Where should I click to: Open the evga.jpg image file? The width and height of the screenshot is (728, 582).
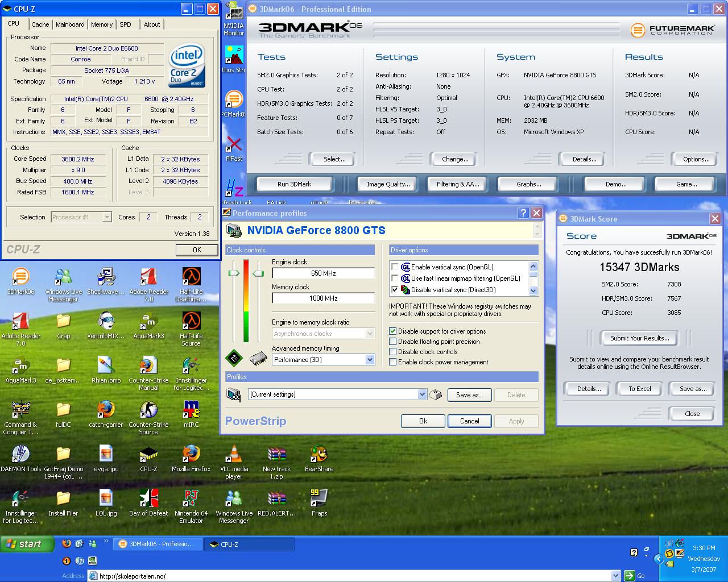pos(106,455)
